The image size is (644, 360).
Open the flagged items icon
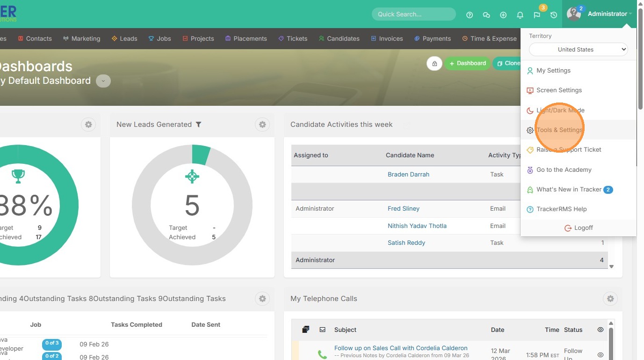tap(537, 15)
